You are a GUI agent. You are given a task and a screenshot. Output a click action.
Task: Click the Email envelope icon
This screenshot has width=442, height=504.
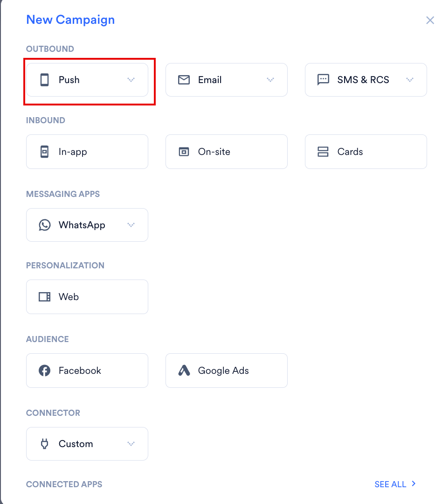coord(184,80)
